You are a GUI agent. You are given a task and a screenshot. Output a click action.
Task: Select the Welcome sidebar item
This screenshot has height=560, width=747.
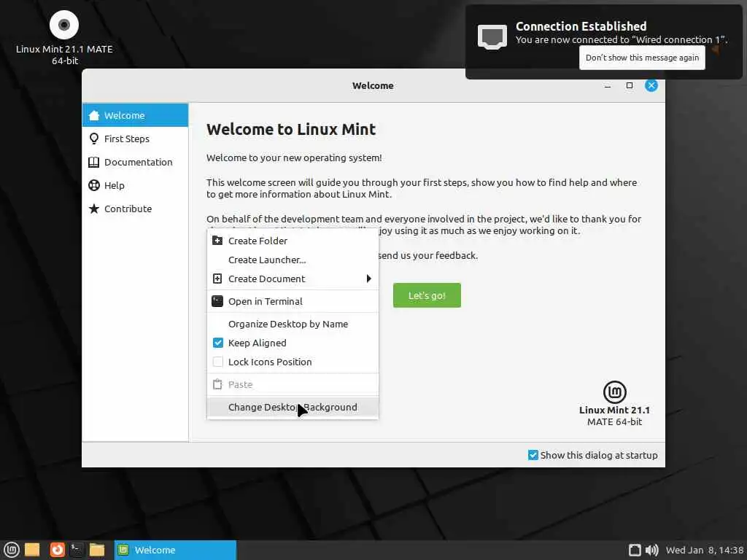(135, 115)
